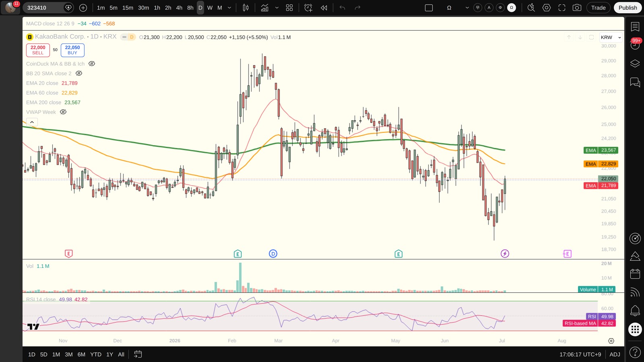Open the user profile avatar menu
This screenshot has height=362, width=644.
[10, 8]
